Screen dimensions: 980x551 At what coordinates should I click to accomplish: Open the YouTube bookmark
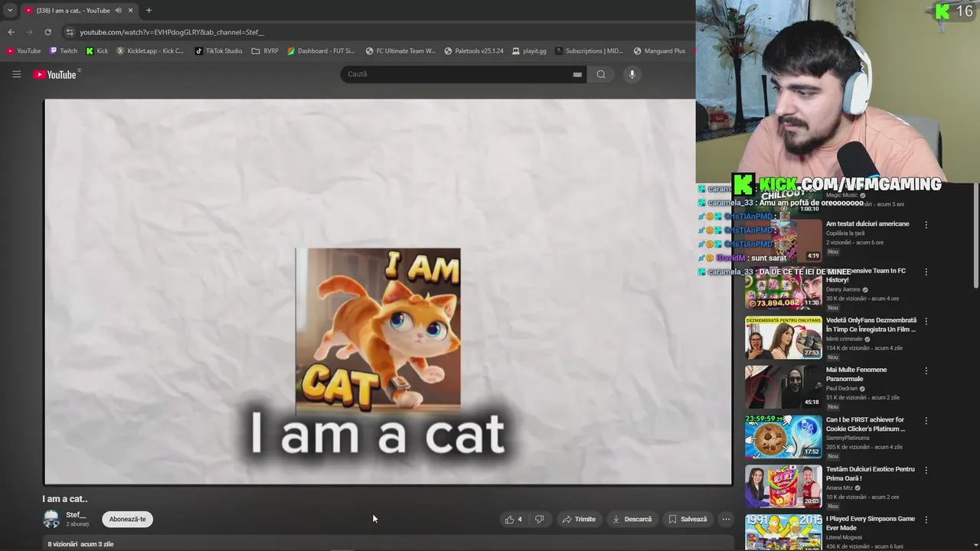coord(24,51)
